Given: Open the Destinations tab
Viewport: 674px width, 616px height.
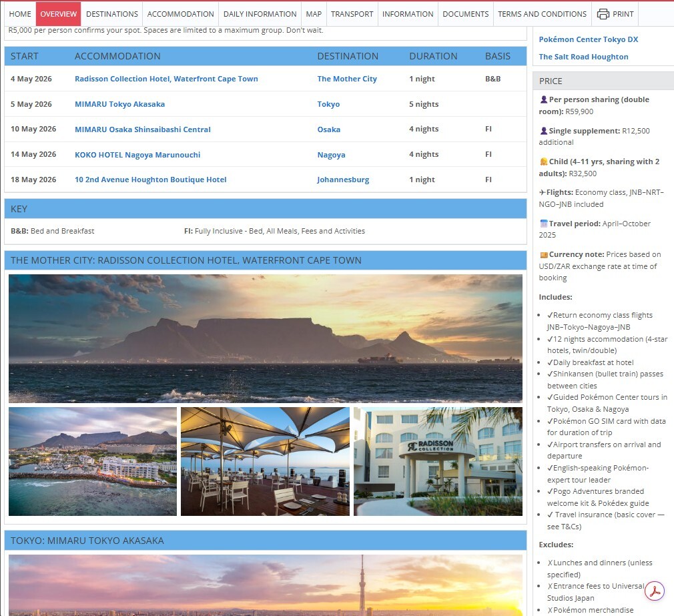Looking at the screenshot, I should click(x=111, y=14).
